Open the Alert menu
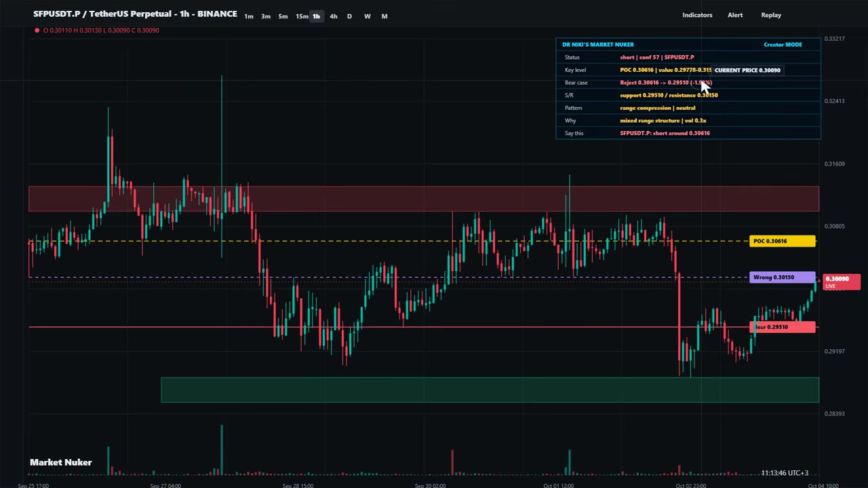The width and height of the screenshot is (868, 488). pos(735,15)
